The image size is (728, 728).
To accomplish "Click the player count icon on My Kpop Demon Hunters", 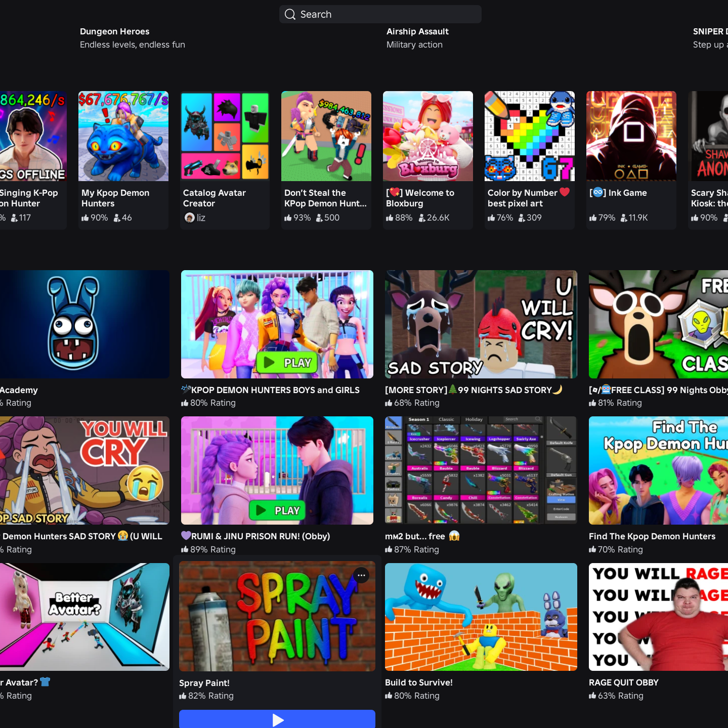I will 117,218.
